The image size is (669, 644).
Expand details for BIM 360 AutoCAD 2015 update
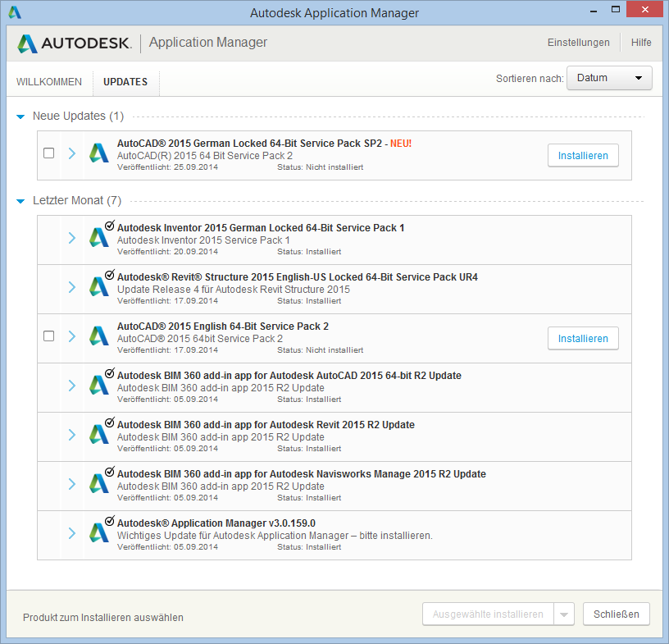[72, 386]
